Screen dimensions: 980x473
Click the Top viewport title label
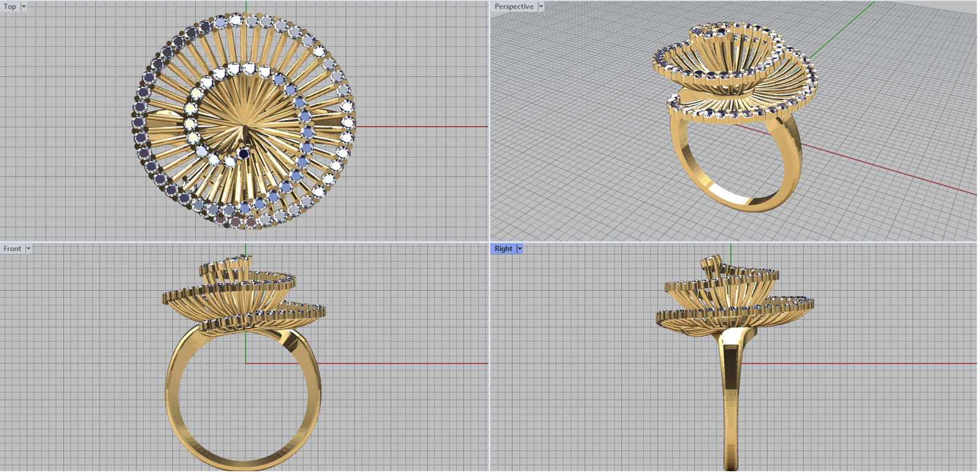tap(10, 7)
